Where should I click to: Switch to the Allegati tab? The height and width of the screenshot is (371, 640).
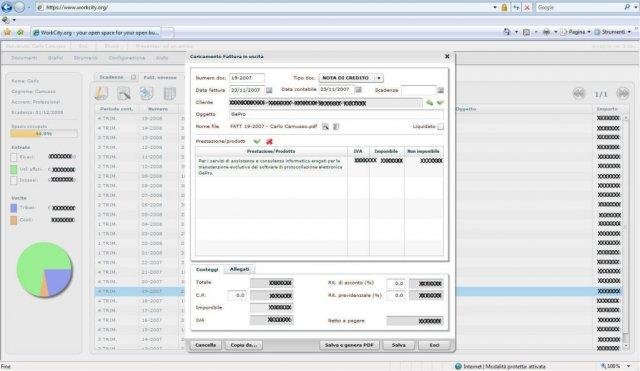[x=240, y=269]
